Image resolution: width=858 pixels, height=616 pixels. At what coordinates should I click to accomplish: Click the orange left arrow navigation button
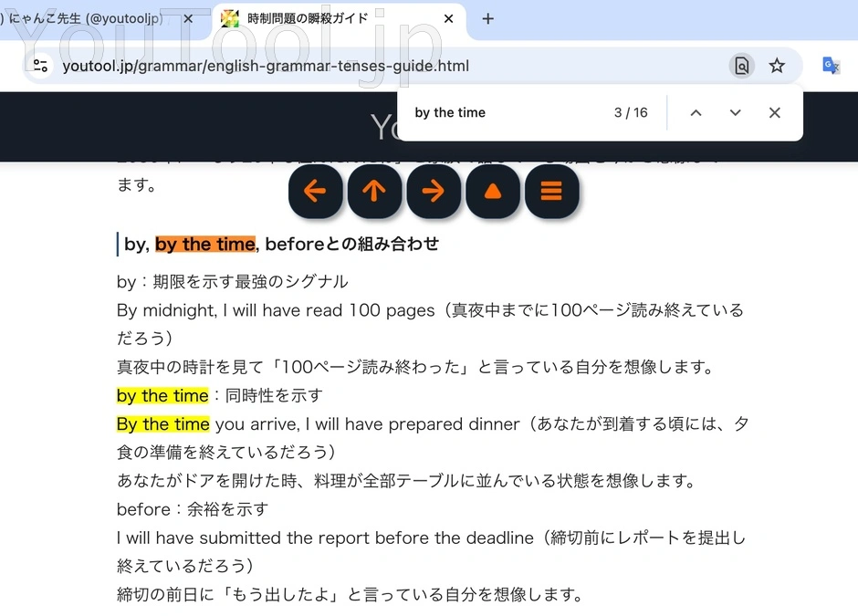(x=315, y=192)
